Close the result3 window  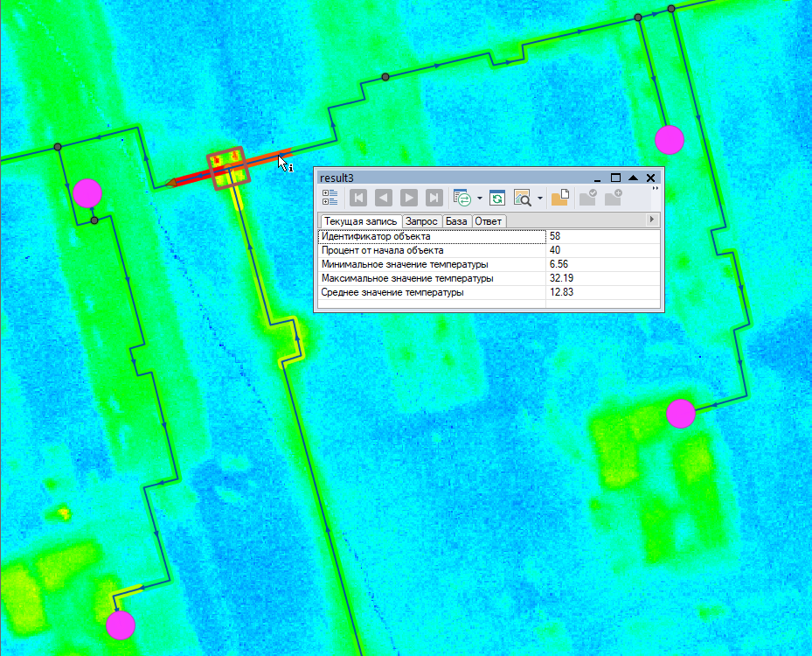pos(651,178)
